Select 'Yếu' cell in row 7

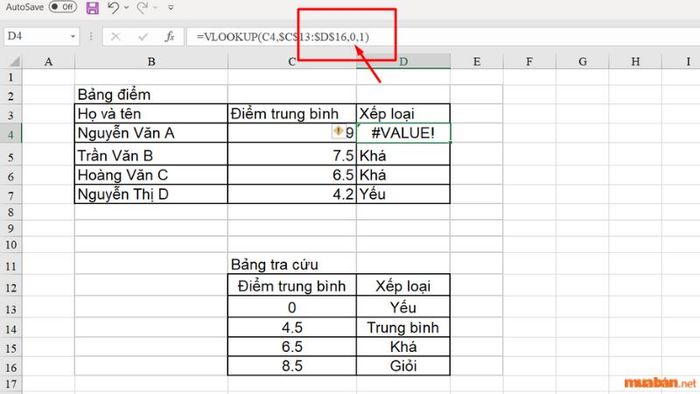[x=403, y=194]
